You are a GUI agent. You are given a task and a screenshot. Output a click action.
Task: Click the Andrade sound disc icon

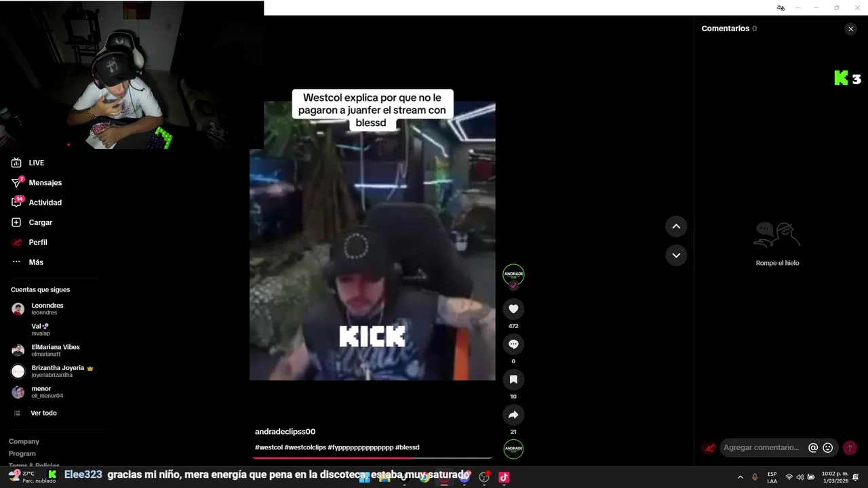tap(513, 449)
